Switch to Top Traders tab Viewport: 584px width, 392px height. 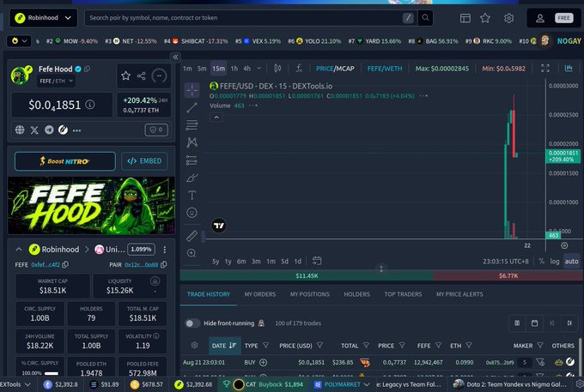tap(403, 294)
